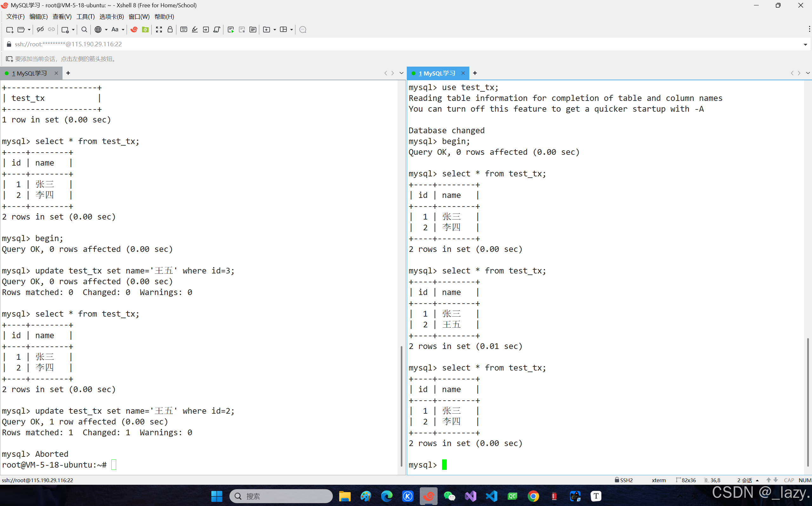Start script recording with green play icon
Screen dimensions: 812x506
tap(231, 30)
